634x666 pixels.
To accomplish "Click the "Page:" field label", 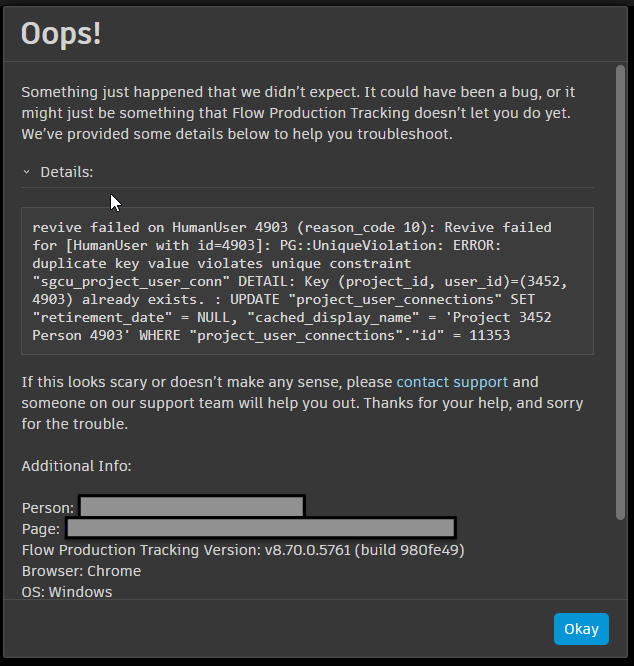I will click(x=41, y=529).
